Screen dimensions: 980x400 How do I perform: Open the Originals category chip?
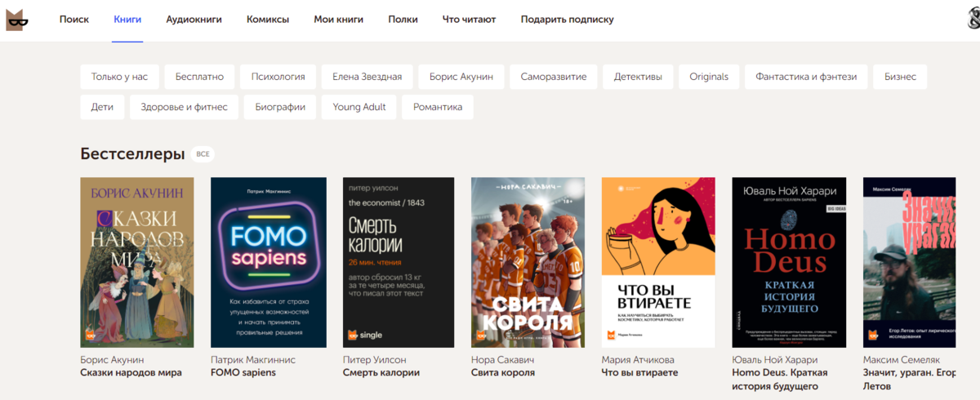(x=709, y=77)
